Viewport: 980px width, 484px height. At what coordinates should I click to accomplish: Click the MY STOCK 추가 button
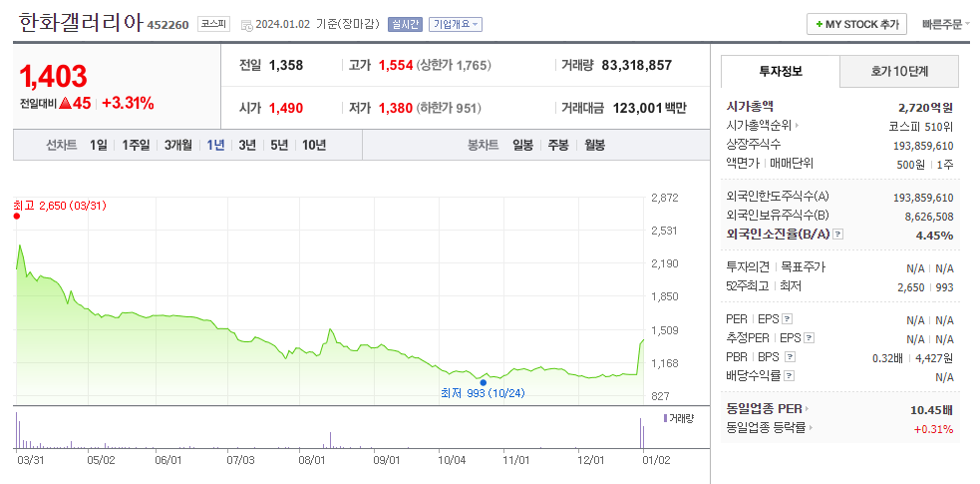point(856,24)
